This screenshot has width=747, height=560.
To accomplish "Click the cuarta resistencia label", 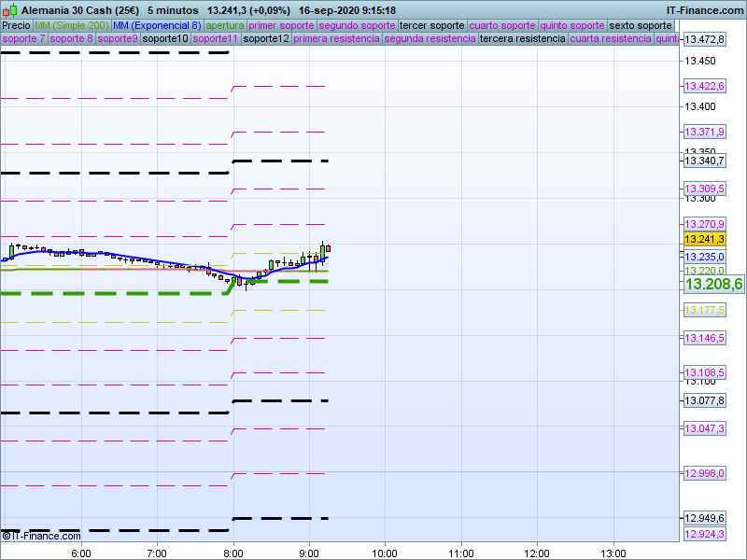I will 611,38.
